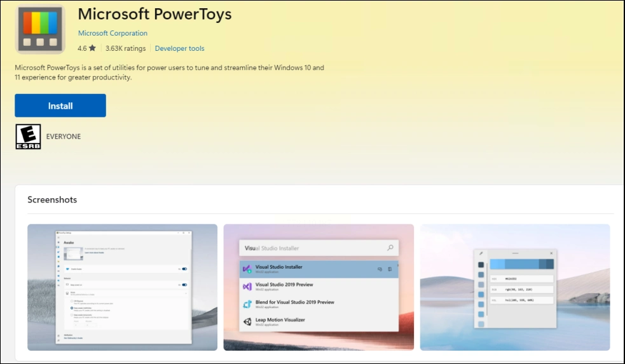Toggle the Keep screen on switch
The image size is (625, 364).
184,285
